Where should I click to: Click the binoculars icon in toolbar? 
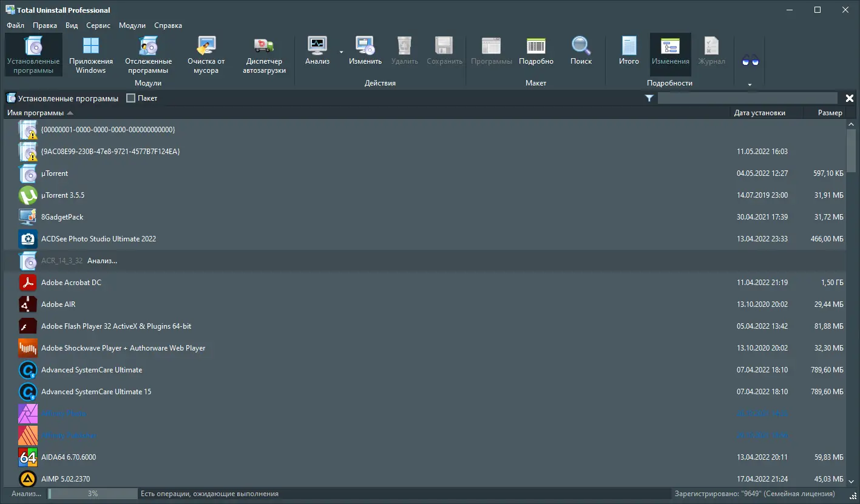[x=751, y=60]
